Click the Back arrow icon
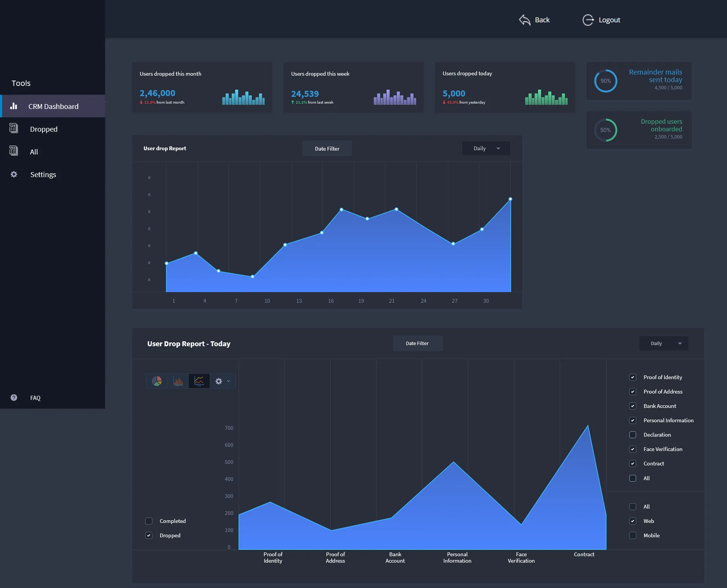 525,20
